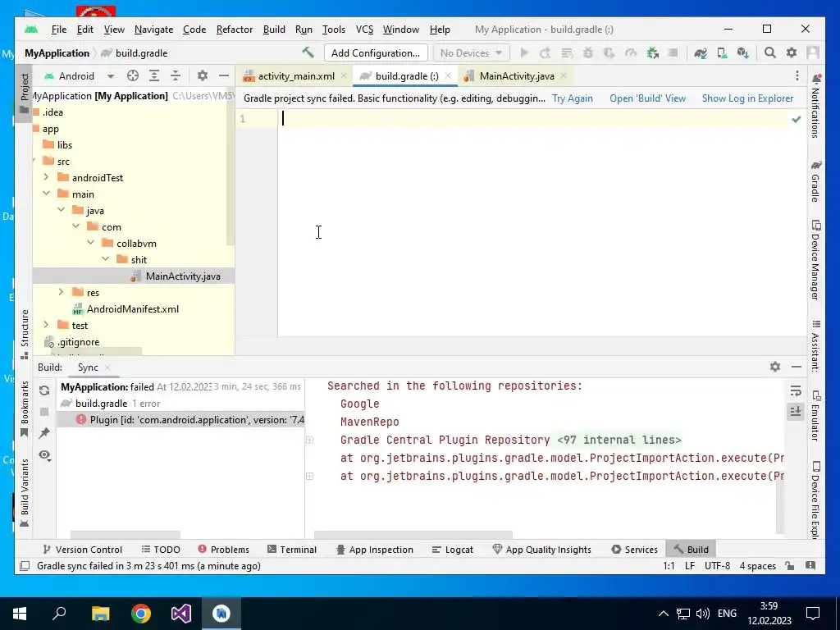Click Collapse All icon in Project panel
This screenshot has height=630, width=840.
click(x=176, y=76)
